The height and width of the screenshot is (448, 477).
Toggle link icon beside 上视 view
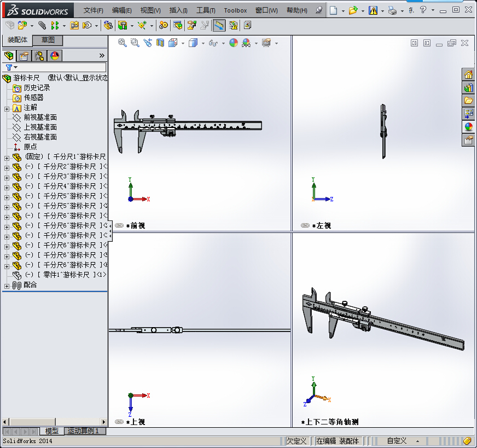click(x=119, y=422)
